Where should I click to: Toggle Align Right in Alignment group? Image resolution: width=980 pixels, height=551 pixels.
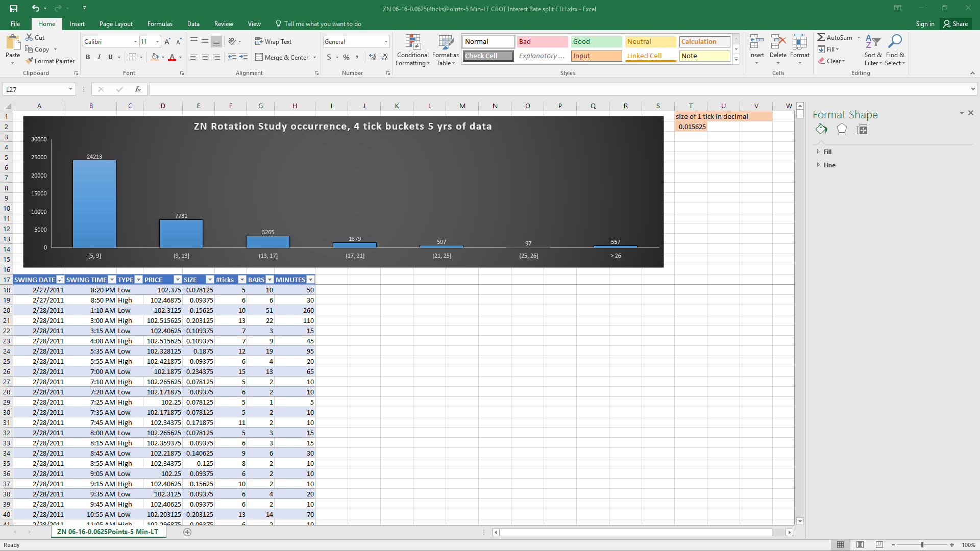pos(216,57)
